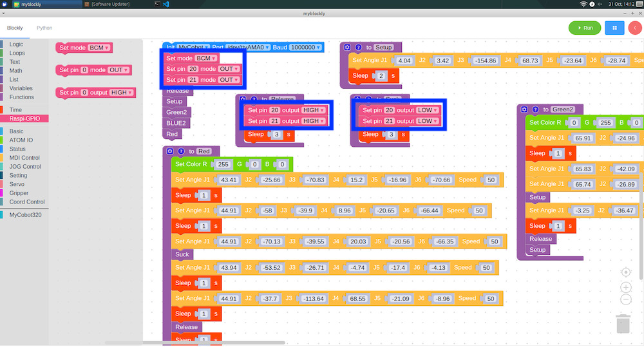Open the Wi-Fi icon in the system tray
The image size is (644, 347).
(583, 4)
